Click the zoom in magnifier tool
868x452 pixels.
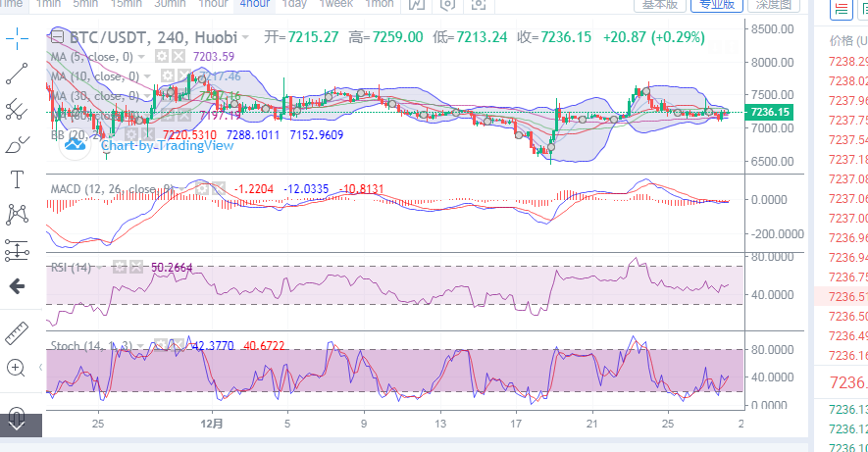pyautogui.click(x=17, y=368)
